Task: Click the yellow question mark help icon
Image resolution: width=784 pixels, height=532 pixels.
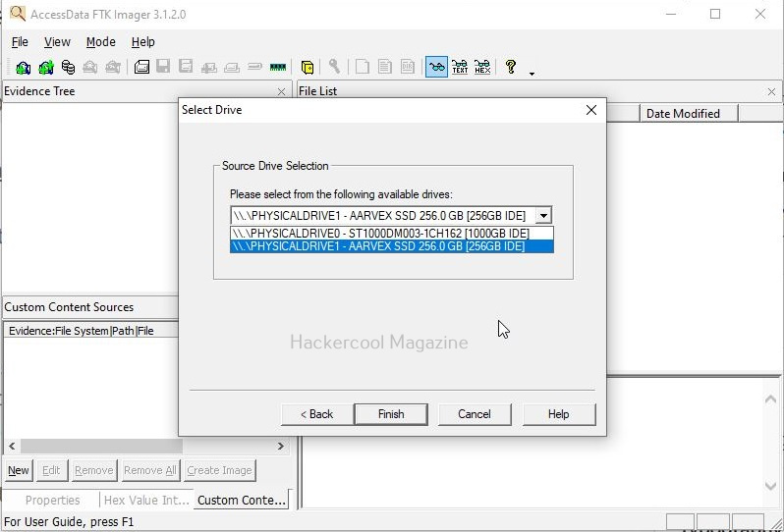Action: [510, 68]
